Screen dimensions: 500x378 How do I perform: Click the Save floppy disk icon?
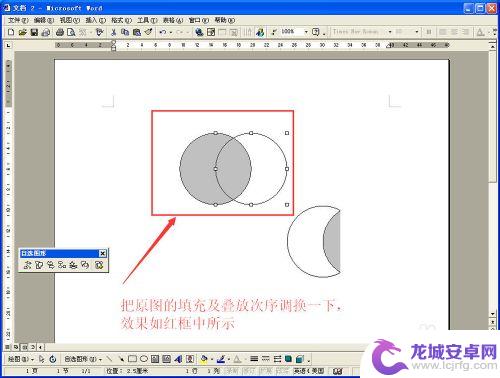coord(34,32)
